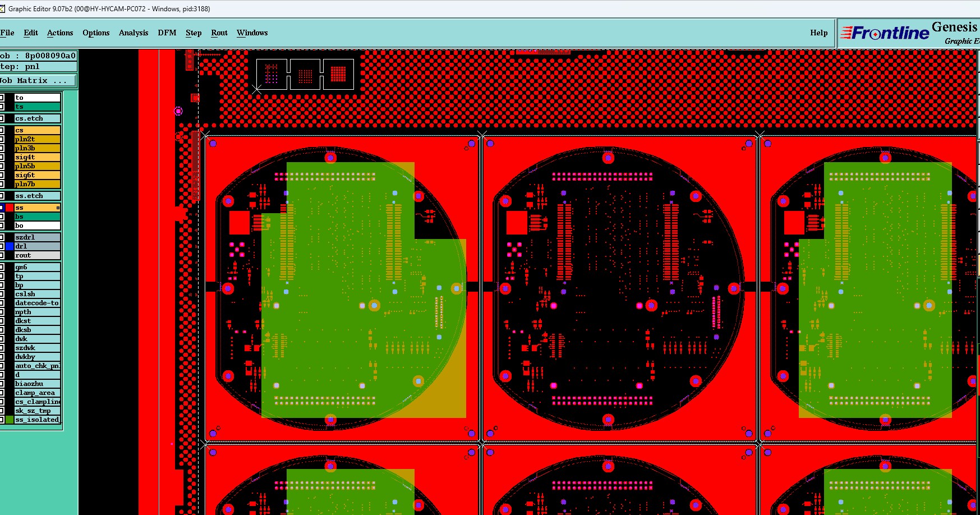Toggle the checkbox for the ss layer

2,208
